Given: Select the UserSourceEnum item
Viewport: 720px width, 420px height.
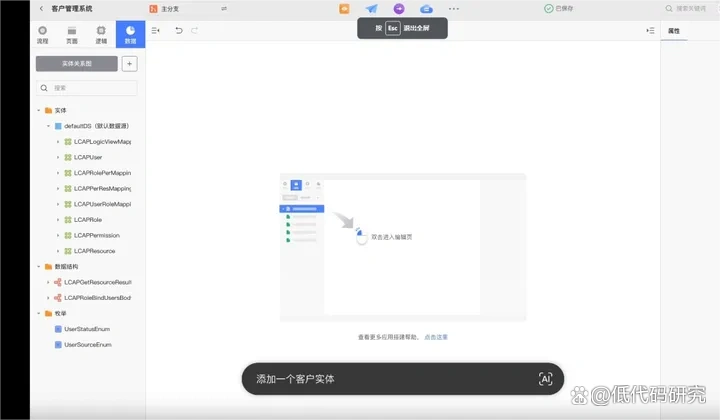Looking at the screenshot, I should pos(89,344).
